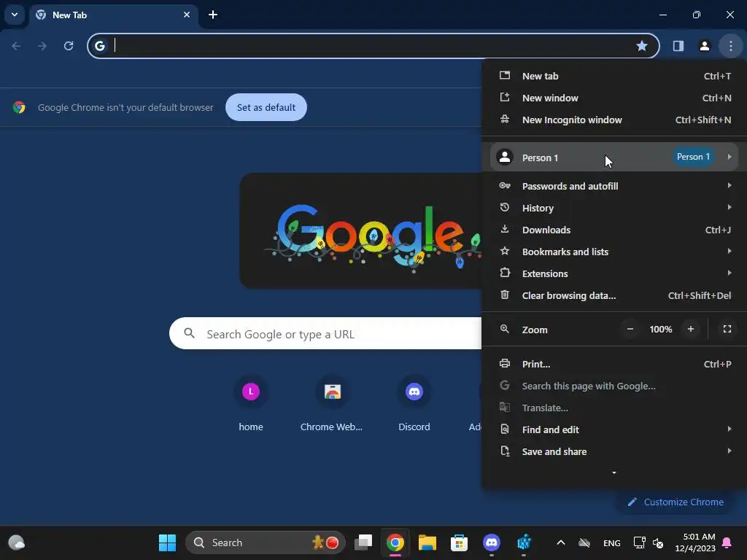This screenshot has width=747, height=560.
Task: Click Set as default button
Action: coord(266,107)
